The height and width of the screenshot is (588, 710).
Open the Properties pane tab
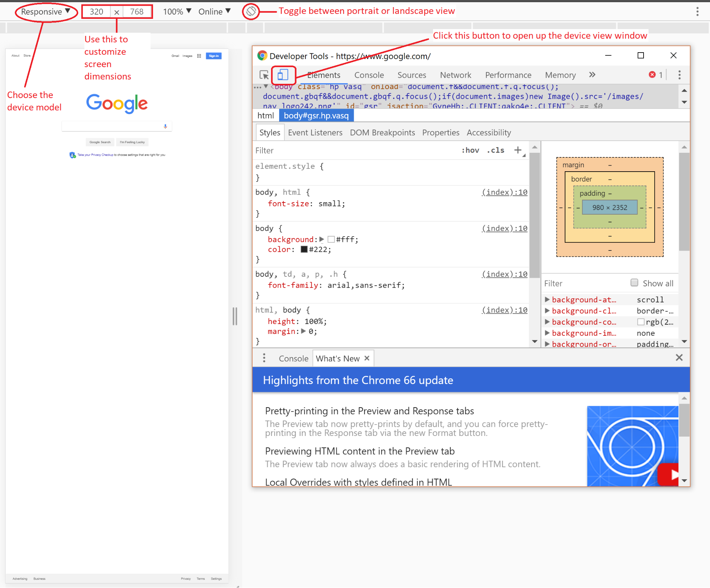pos(441,133)
